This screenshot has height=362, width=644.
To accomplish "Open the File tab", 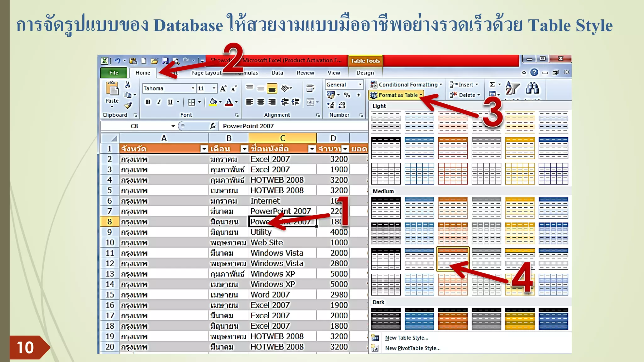I will [114, 73].
